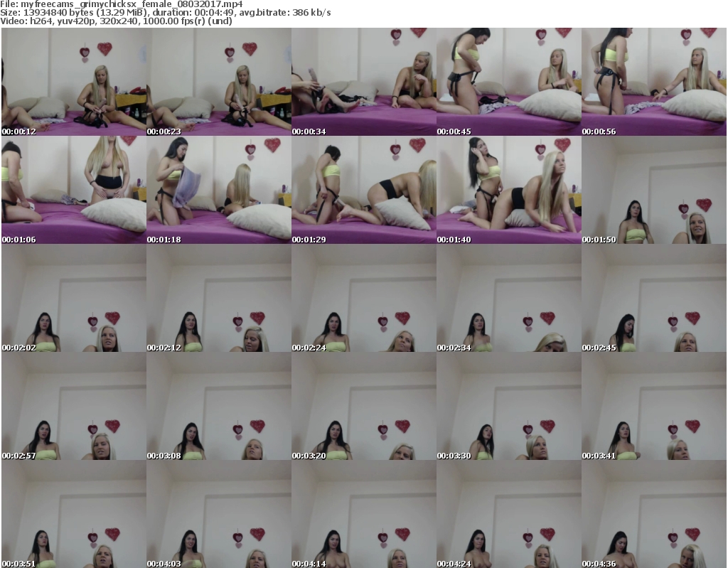Image resolution: width=728 pixels, height=568 pixels.
Task: Click the size and duration info line
Action: [165, 13]
